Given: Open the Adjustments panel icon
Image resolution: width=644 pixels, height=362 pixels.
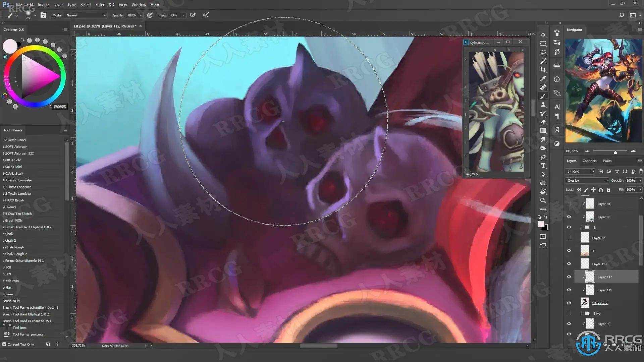Looking at the screenshot, I should tap(557, 143).
